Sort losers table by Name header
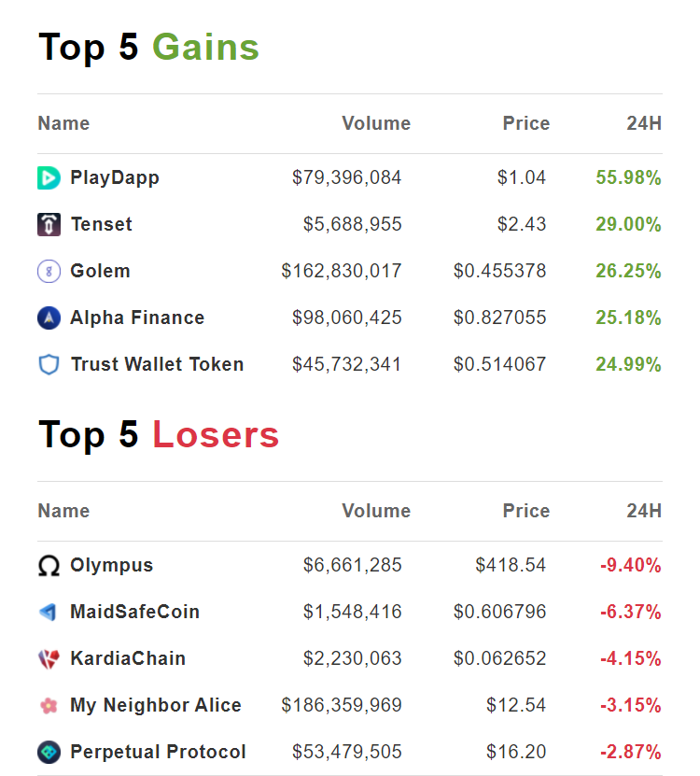This screenshot has height=776, width=700. pyautogui.click(x=63, y=511)
